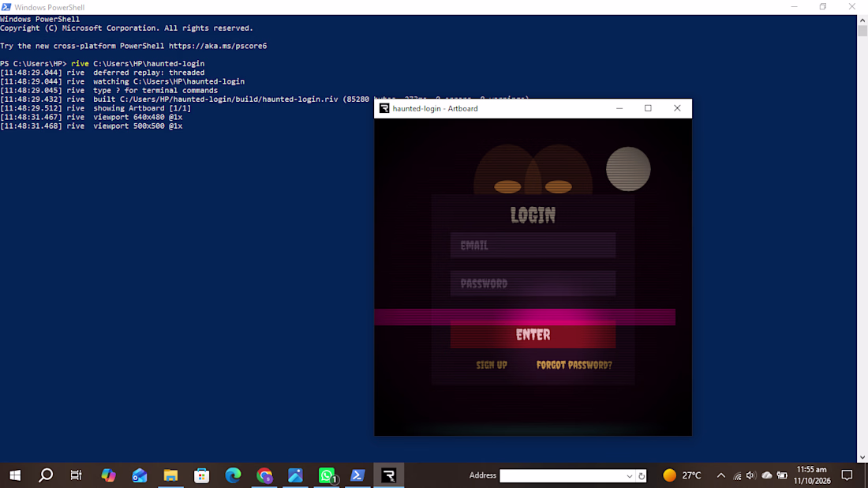
Task: Open the Action Center notifications icon
Action: [847, 475]
